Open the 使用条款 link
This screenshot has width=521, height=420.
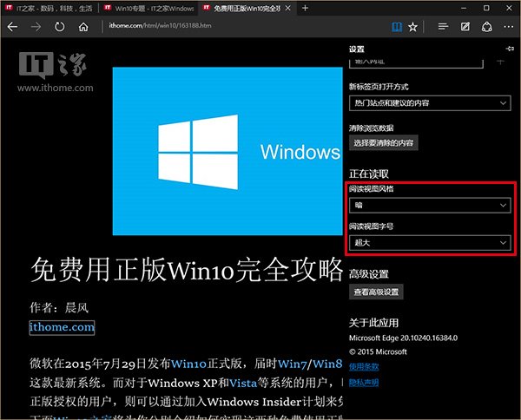362,367
